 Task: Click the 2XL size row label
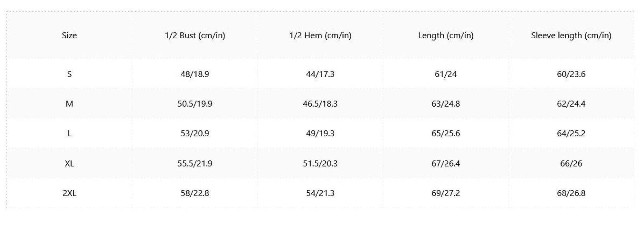(69, 193)
